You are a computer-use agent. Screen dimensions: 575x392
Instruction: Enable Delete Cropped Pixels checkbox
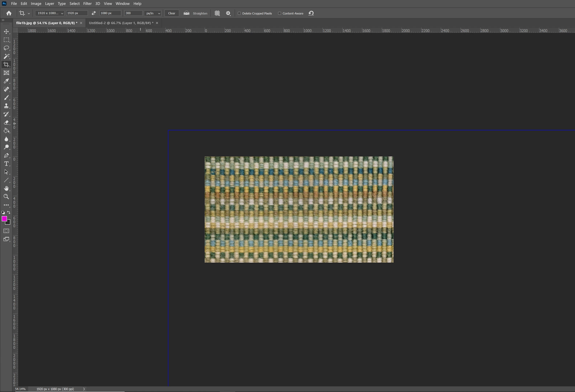click(x=239, y=13)
